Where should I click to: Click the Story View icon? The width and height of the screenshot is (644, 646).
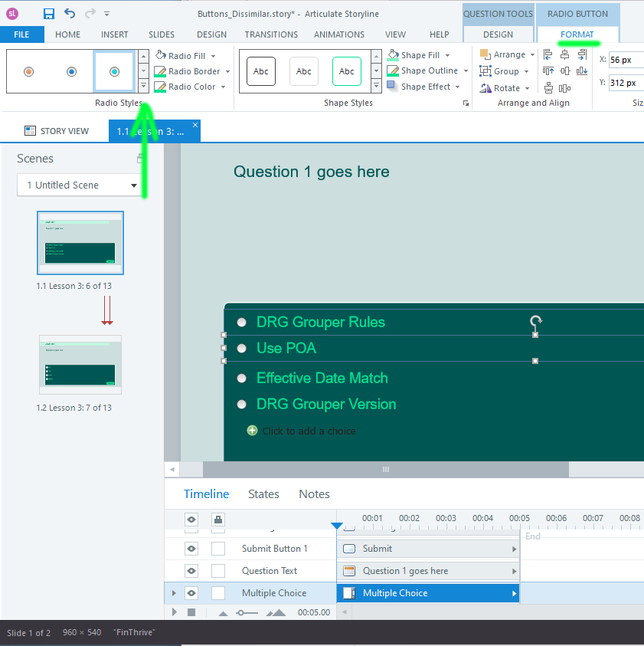[31, 131]
